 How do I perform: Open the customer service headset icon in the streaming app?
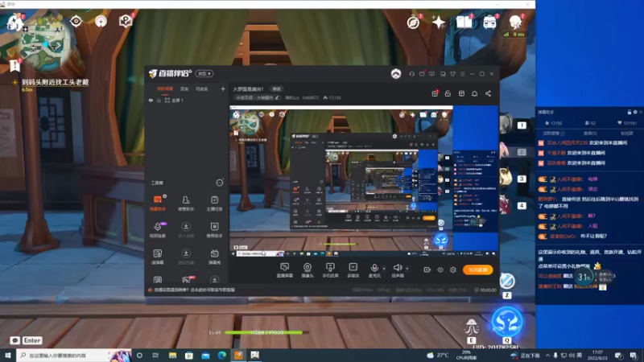(411, 74)
